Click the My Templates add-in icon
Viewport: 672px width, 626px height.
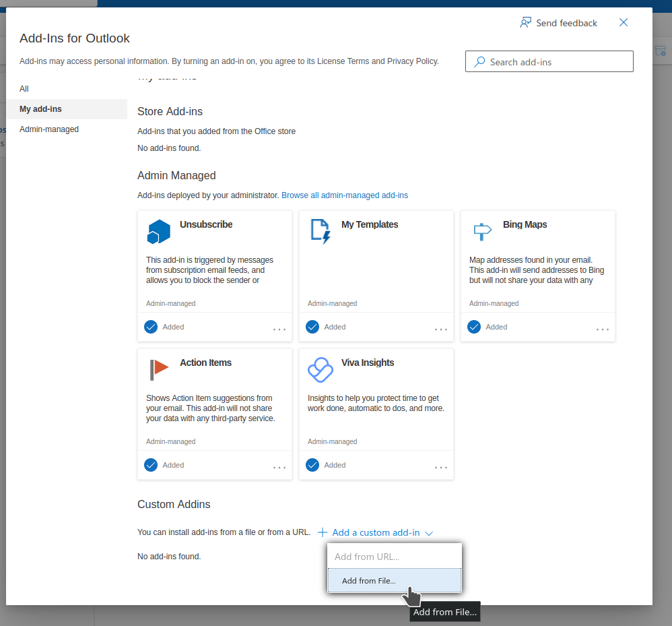point(320,231)
